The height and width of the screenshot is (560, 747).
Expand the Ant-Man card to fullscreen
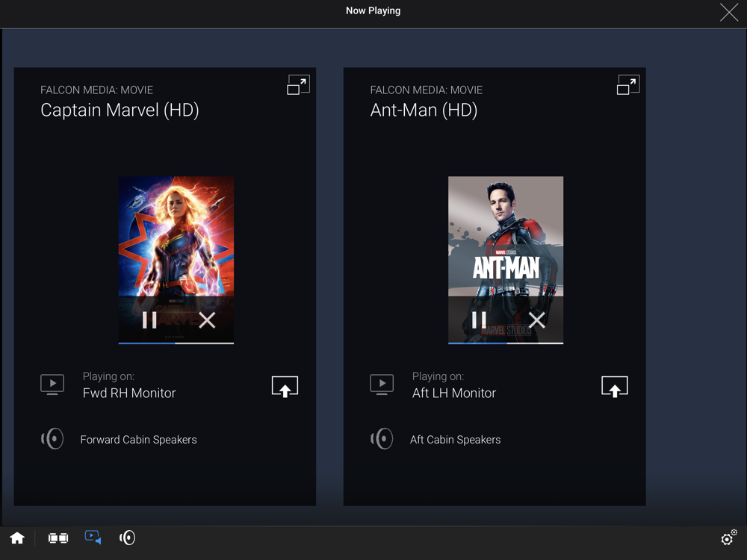pyautogui.click(x=628, y=85)
